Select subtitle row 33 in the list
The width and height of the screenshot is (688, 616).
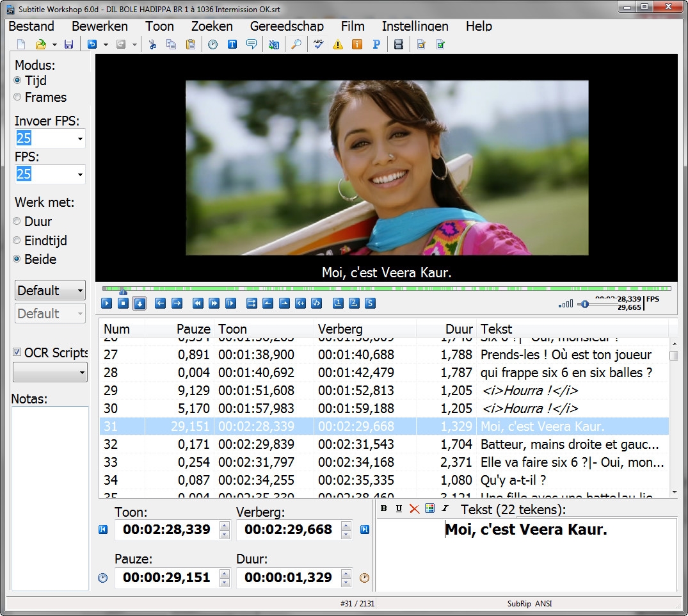click(x=384, y=462)
